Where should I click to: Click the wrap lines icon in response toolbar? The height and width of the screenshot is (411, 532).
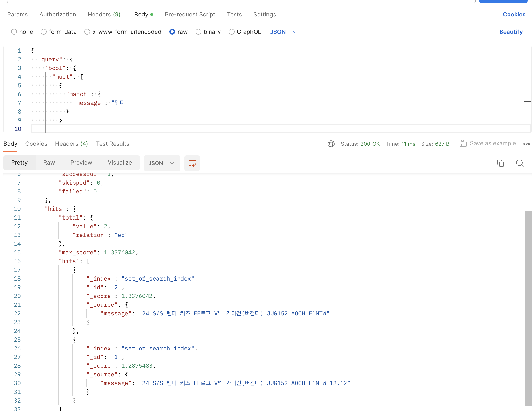point(192,163)
